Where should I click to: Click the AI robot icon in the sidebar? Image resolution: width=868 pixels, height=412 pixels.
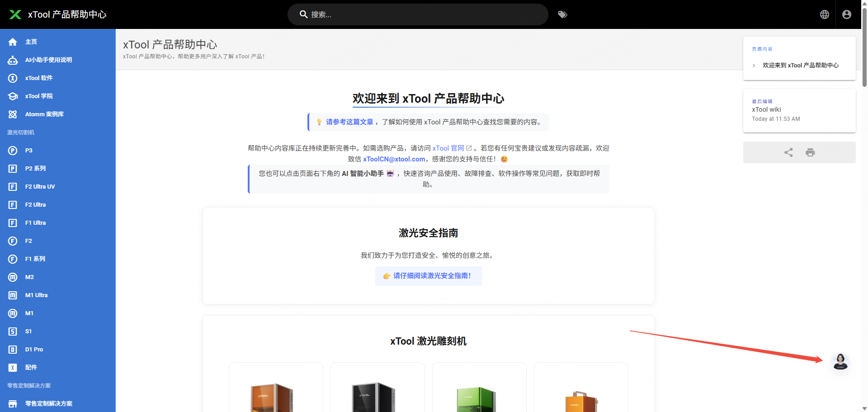click(13, 60)
